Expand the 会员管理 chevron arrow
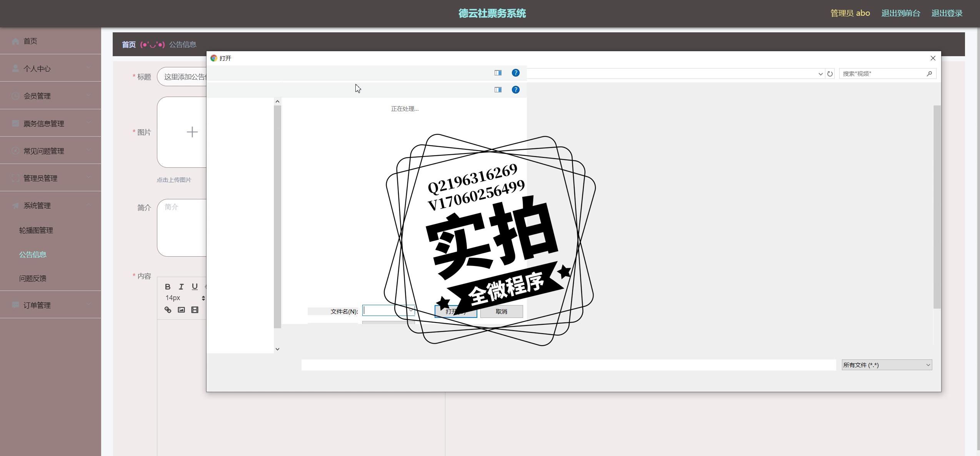Screen dimensions: 980x456 coord(89,95)
